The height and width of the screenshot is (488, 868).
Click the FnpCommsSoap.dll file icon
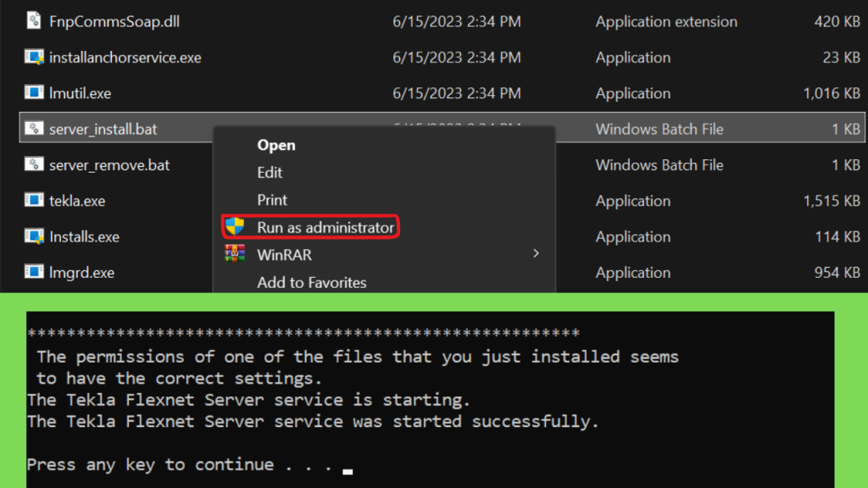tap(34, 21)
